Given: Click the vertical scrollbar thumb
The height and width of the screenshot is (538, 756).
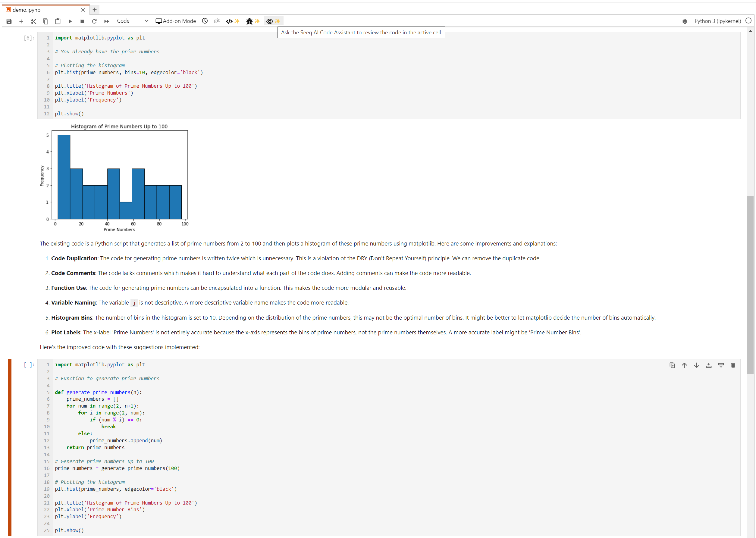Looking at the screenshot, I should [x=750, y=285].
